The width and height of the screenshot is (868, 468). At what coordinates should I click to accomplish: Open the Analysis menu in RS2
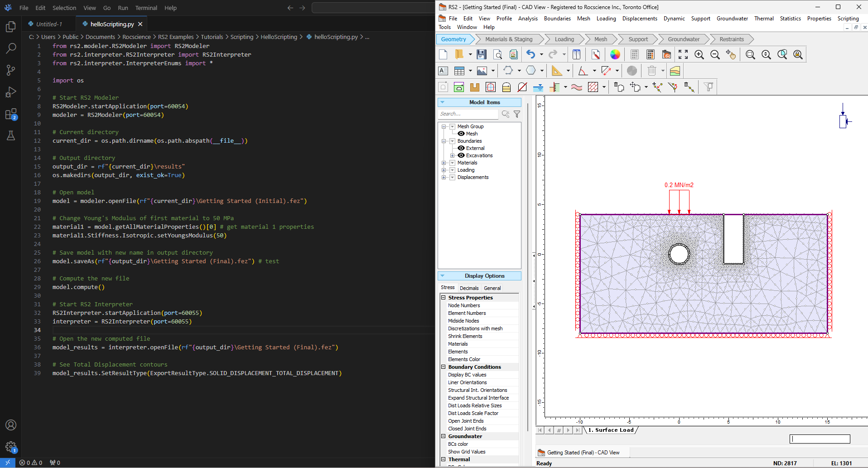528,19
